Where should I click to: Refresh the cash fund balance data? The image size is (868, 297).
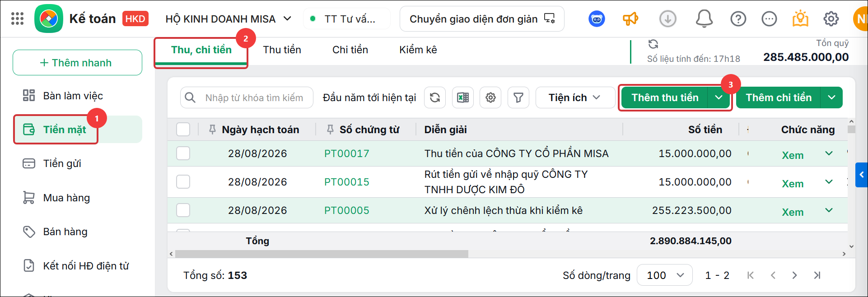pos(653,44)
